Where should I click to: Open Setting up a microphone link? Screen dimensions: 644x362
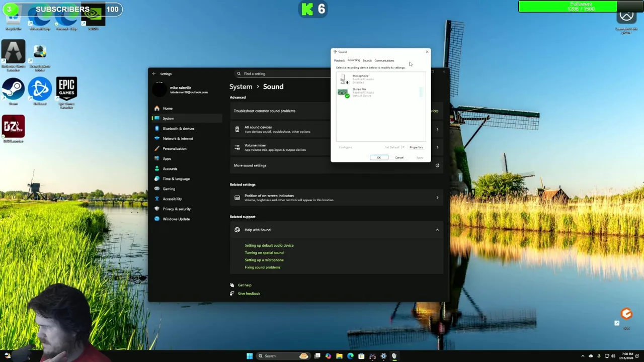[264, 260]
